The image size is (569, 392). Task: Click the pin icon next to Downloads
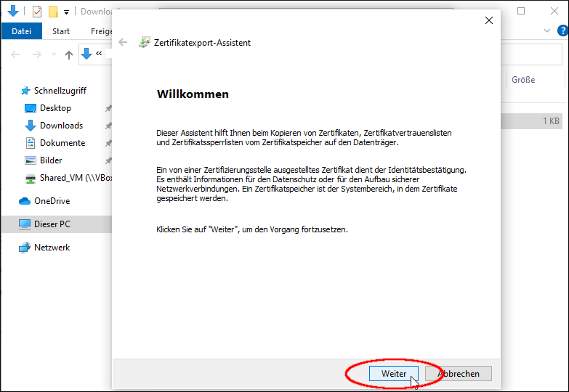click(108, 126)
